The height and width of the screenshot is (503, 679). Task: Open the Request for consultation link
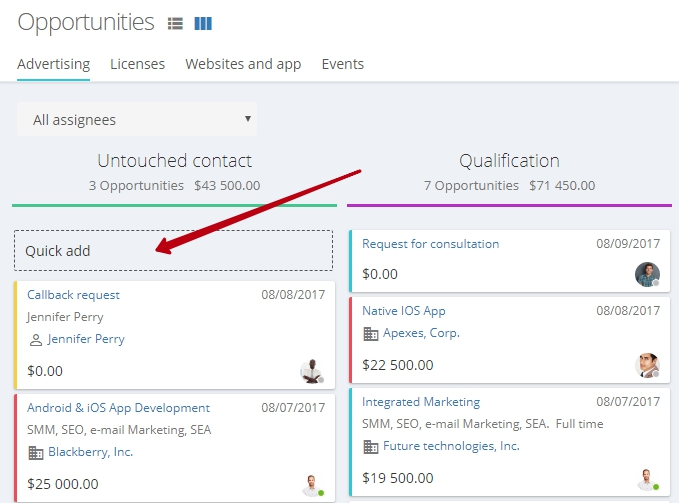coord(430,244)
